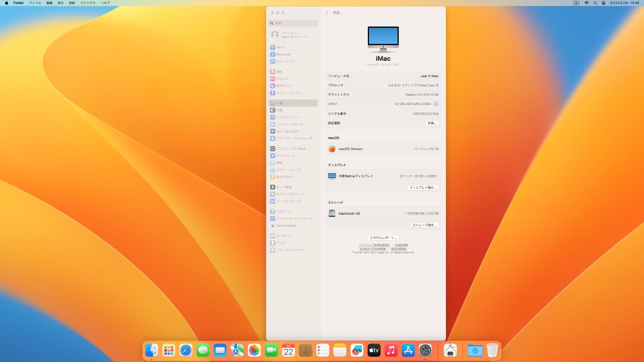
Task: Click the input source A icon
Action: pyautogui.click(x=576, y=3)
